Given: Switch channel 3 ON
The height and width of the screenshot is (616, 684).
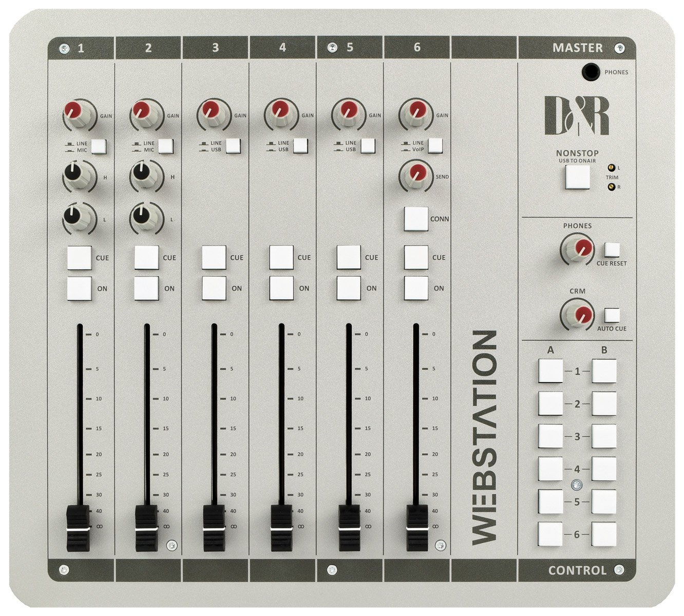Looking at the screenshot, I should (214, 288).
